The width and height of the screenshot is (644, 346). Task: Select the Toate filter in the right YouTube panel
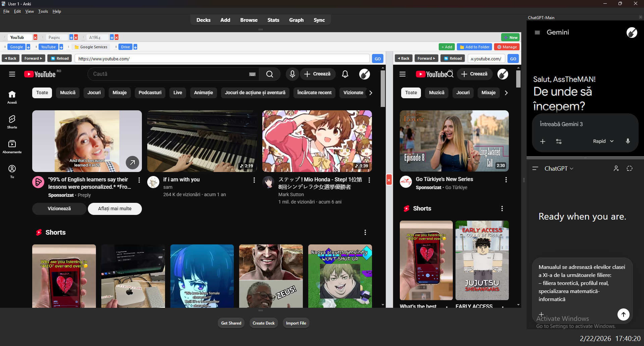(411, 93)
